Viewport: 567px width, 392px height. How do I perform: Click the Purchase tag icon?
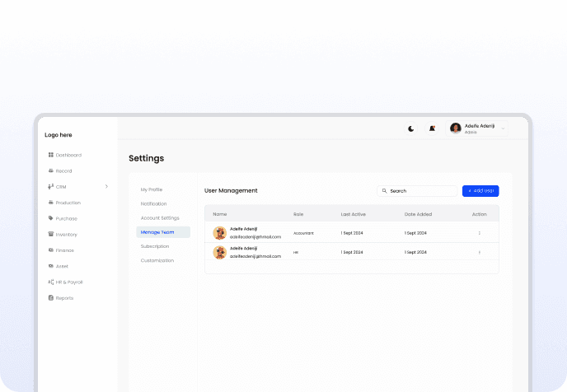51,218
